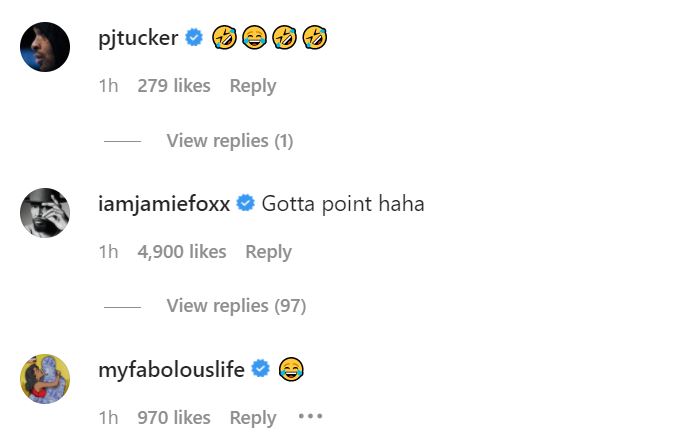Image resolution: width=695 pixels, height=448 pixels.
Task: Reply to iamjamiefoxx's comment
Action: pos(268,252)
